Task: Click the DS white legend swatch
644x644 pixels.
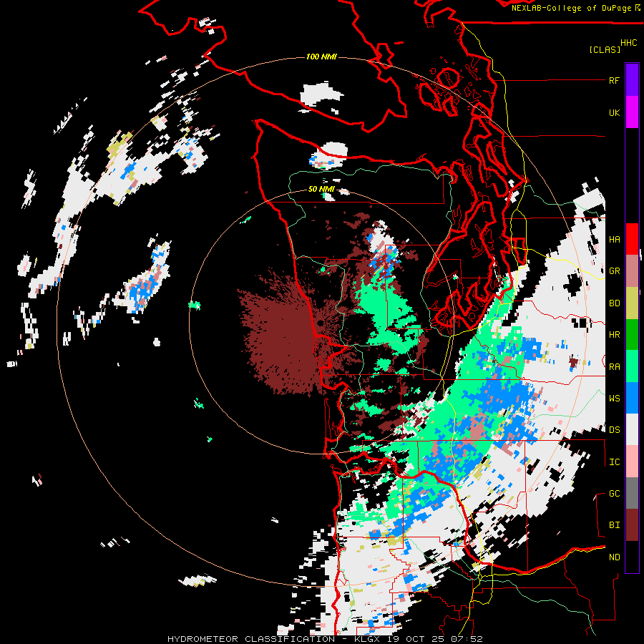Action: pos(632,429)
